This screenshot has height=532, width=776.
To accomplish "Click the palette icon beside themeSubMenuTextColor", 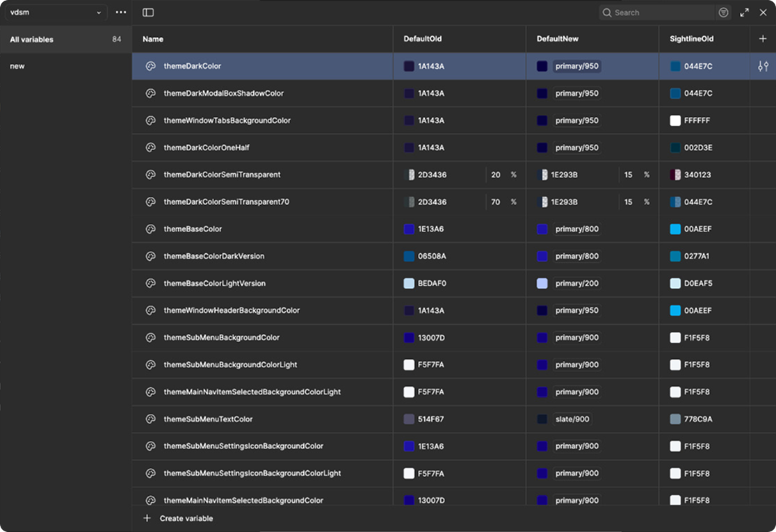I will click(x=150, y=419).
